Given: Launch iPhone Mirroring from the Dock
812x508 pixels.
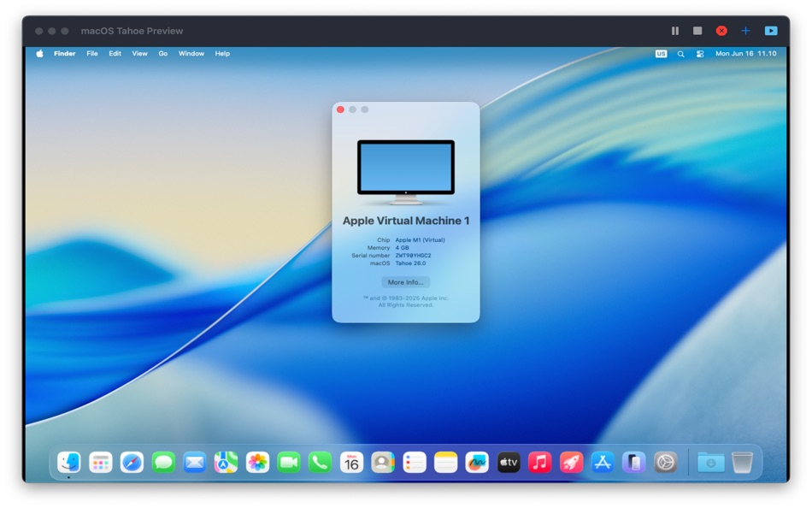Looking at the screenshot, I should (634, 462).
